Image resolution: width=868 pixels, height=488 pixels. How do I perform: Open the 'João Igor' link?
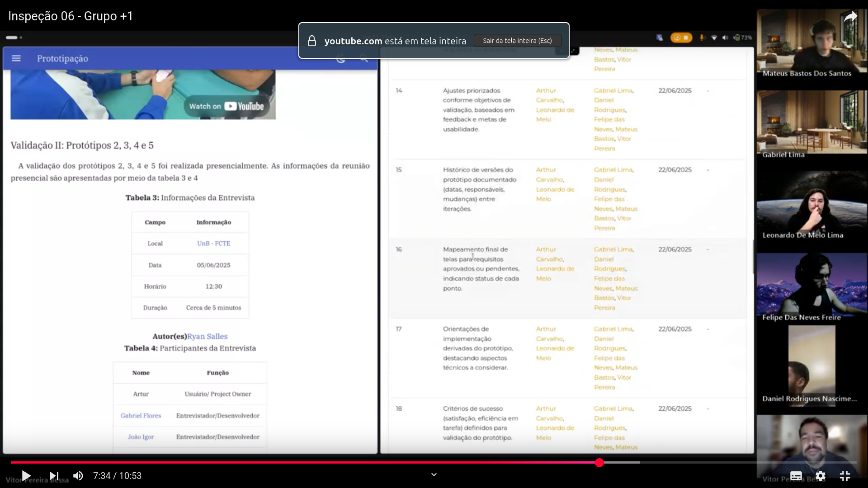pos(141,437)
